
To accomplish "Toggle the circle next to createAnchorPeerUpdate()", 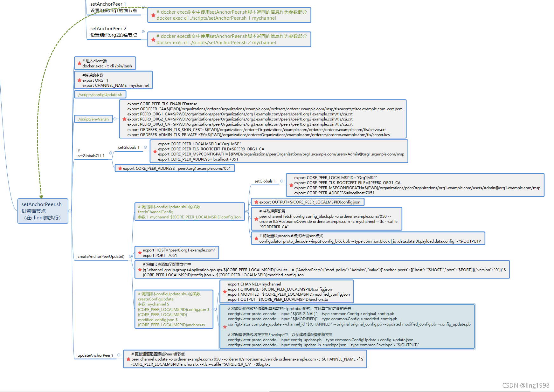I will [130, 256].
